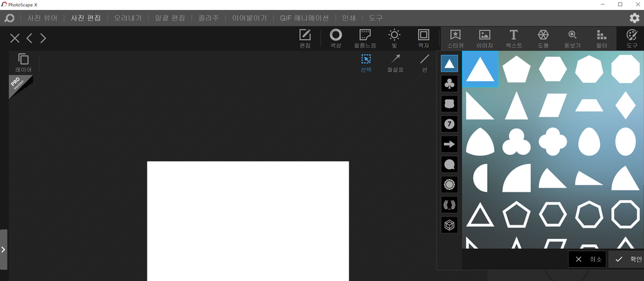The image size is (644, 281).
Task: Go to next photo with right chevron
Action: 43,38
